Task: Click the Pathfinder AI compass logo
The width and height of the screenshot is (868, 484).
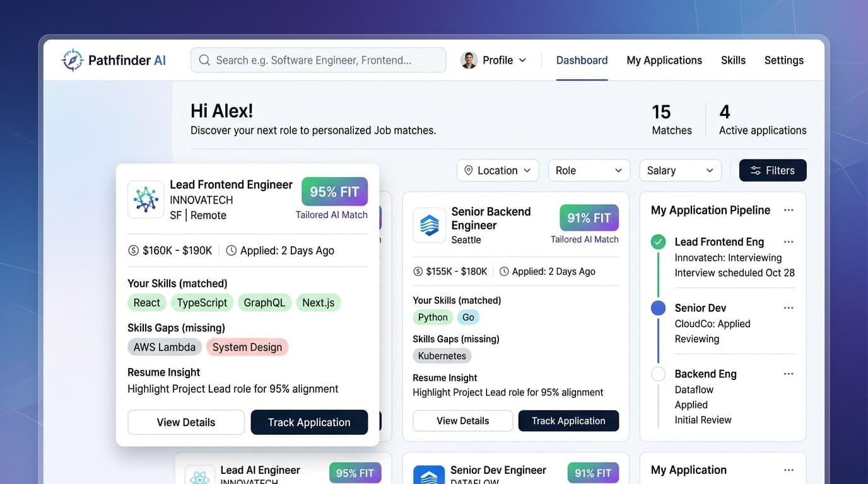Action: point(73,60)
